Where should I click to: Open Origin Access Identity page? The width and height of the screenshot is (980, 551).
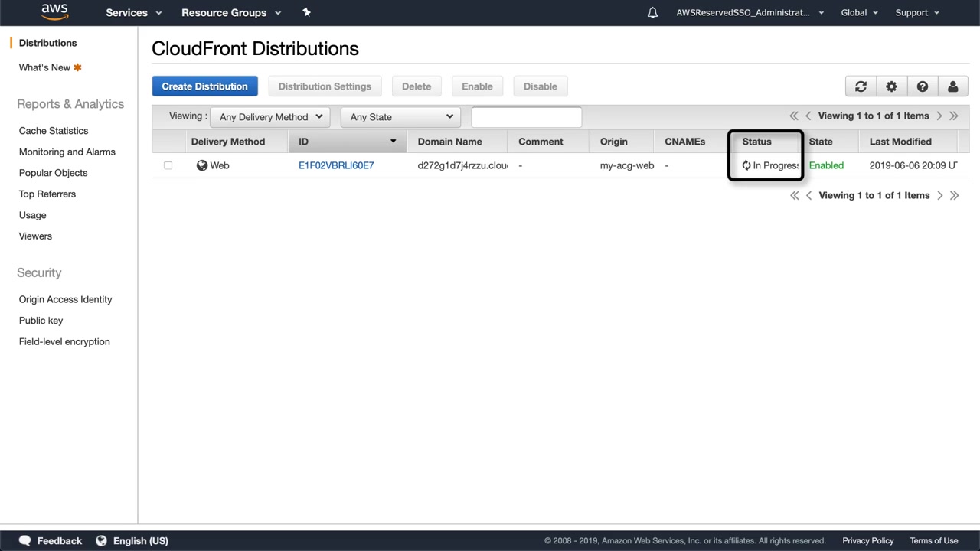(66, 299)
